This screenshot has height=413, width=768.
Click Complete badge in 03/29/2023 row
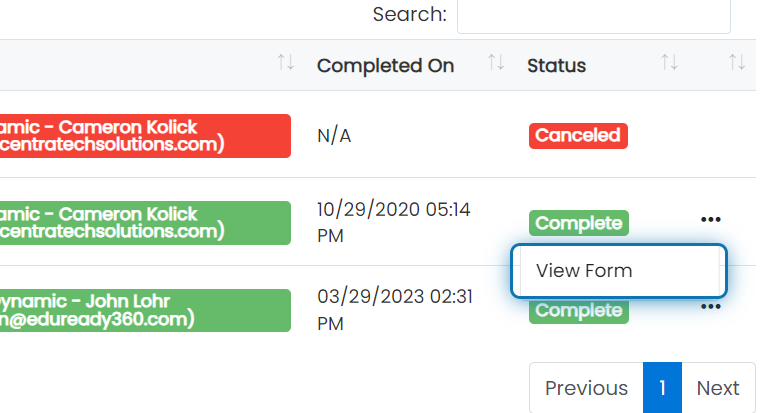tap(578, 311)
